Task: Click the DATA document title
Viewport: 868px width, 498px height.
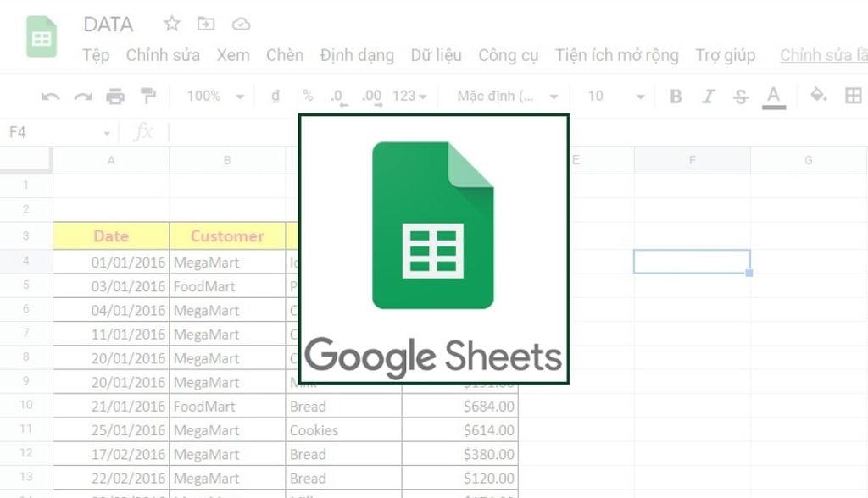Action: [108, 25]
